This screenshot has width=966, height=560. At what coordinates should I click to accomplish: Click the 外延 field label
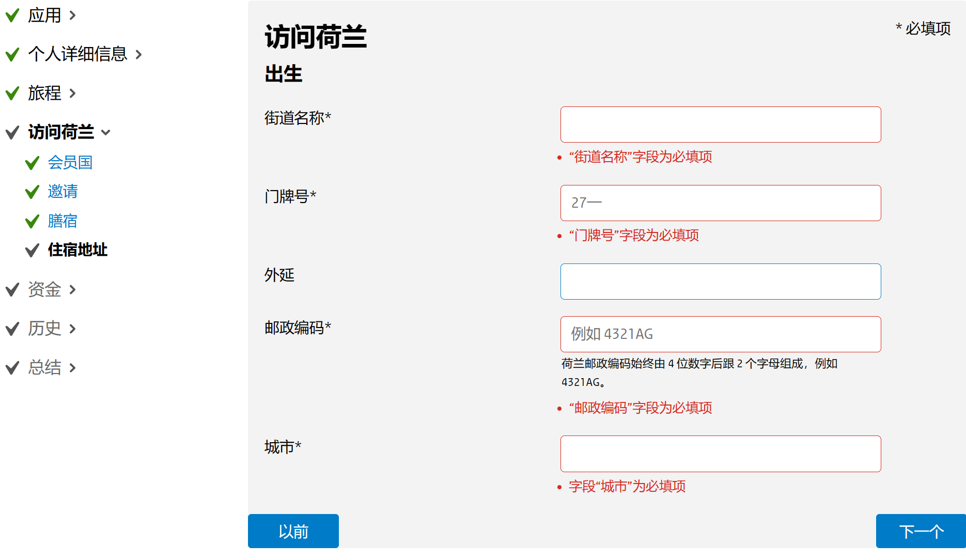[279, 275]
